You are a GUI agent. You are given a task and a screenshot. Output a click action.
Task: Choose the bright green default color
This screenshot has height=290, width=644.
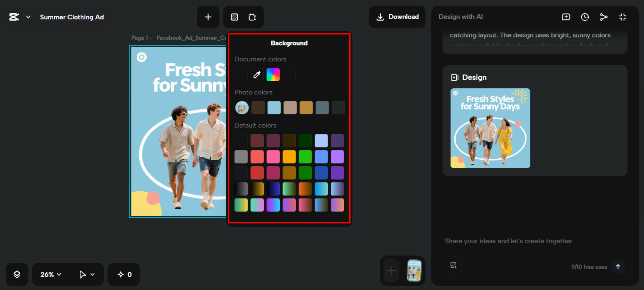coord(305,157)
